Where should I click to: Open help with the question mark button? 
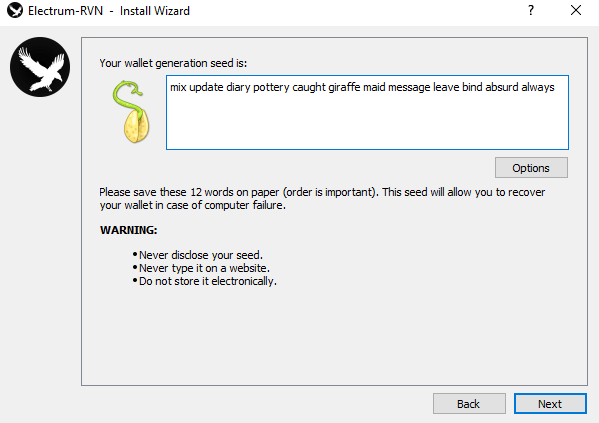531,10
